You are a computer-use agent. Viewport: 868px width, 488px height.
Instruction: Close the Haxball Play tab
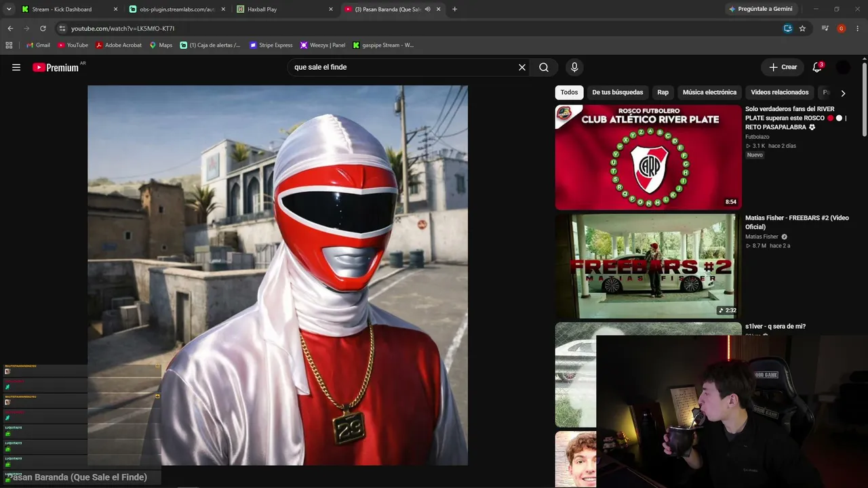pyautogui.click(x=331, y=9)
